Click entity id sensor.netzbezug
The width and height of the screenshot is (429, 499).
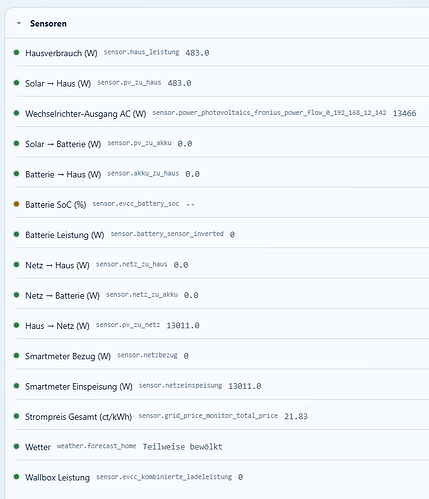point(147,355)
